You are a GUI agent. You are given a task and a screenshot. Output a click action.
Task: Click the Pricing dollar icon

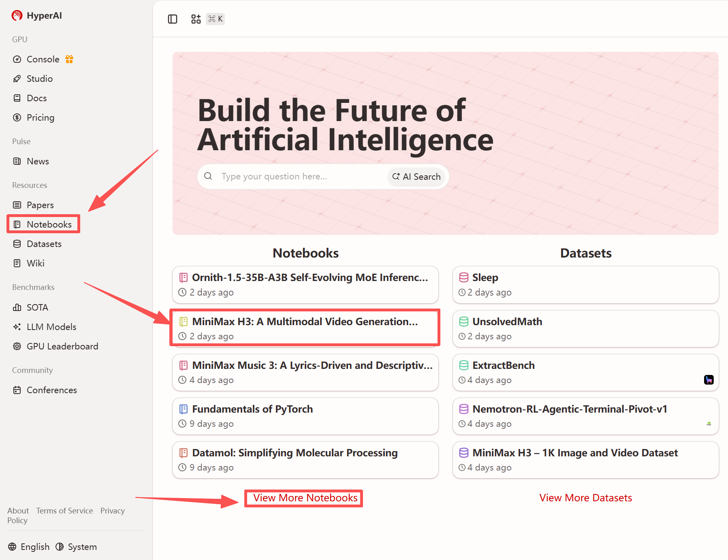17,118
